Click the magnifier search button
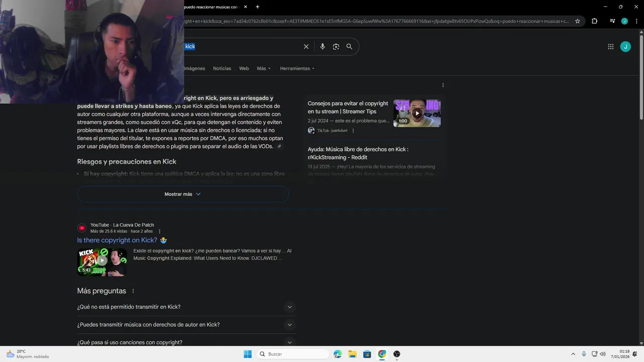The image size is (644, 362). point(349,46)
